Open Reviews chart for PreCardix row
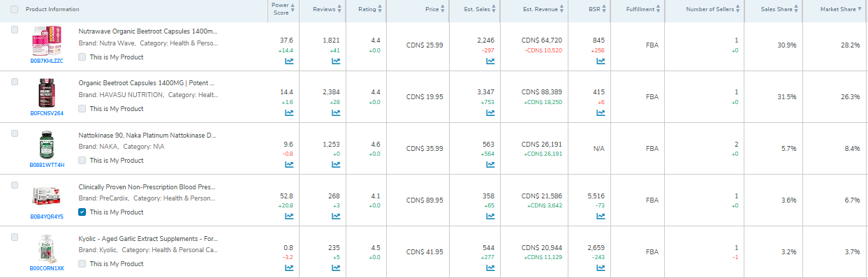This screenshot has height=278, width=868. tap(336, 217)
